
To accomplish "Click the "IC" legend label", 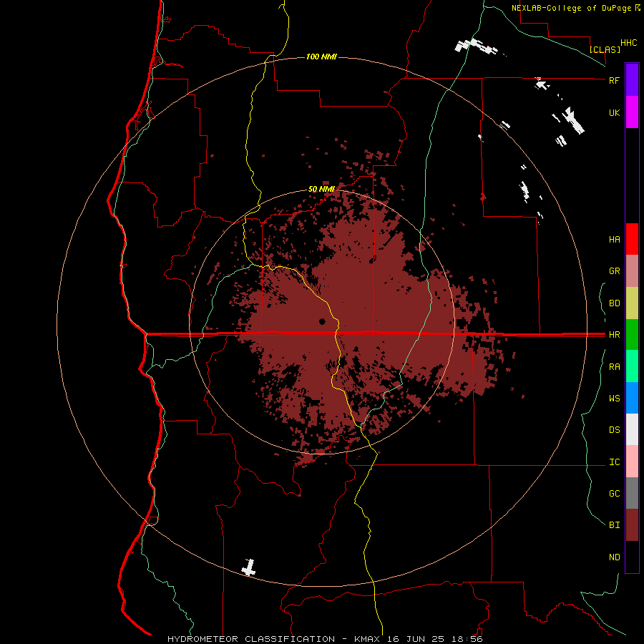I will pyautogui.click(x=614, y=462).
